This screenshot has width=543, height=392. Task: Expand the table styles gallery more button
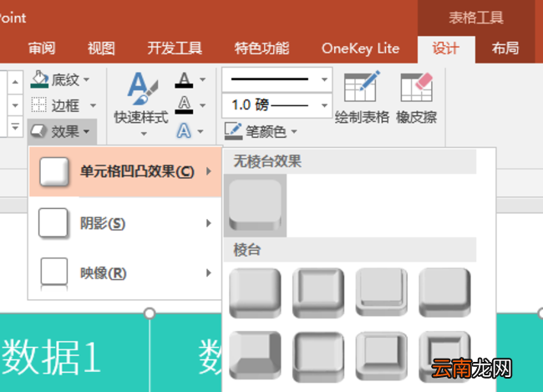click(15, 127)
